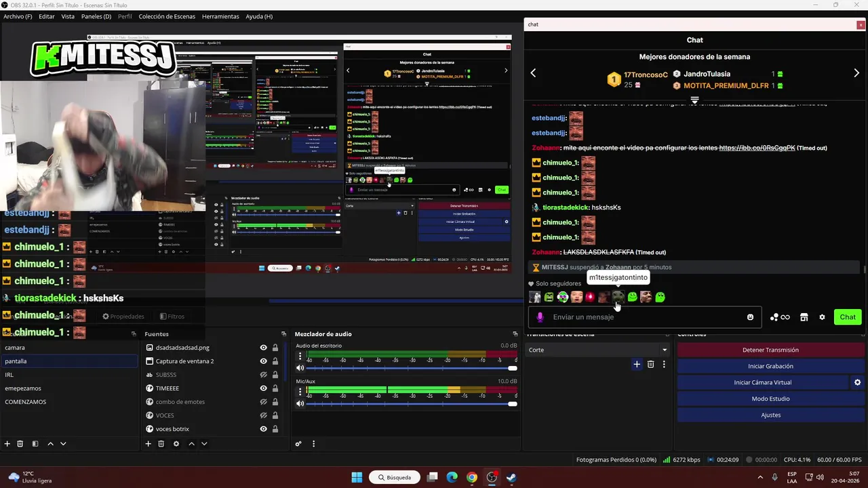Move the selected scene down
868x488 pixels.
click(x=63, y=444)
